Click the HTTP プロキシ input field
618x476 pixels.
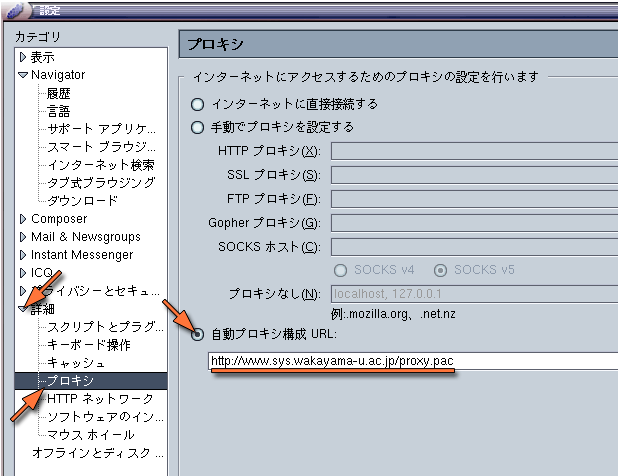(475, 151)
